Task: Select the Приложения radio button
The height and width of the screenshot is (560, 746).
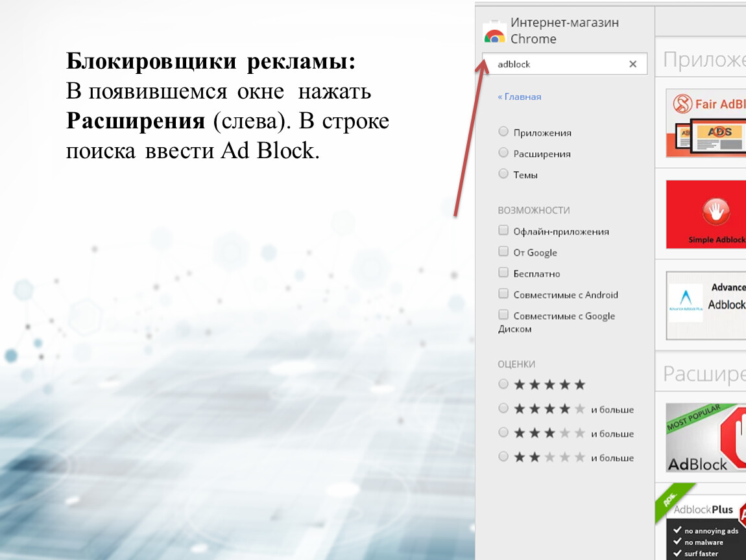Action: (x=503, y=132)
